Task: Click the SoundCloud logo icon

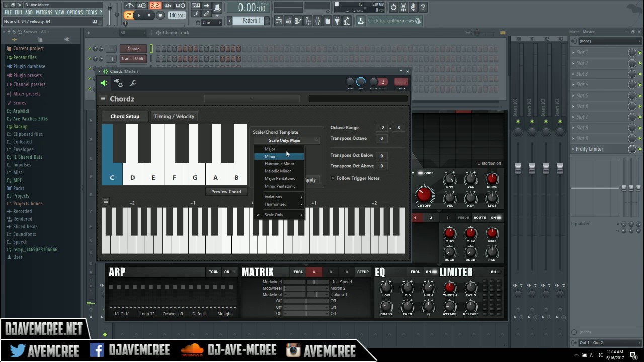Action: (x=192, y=350)
